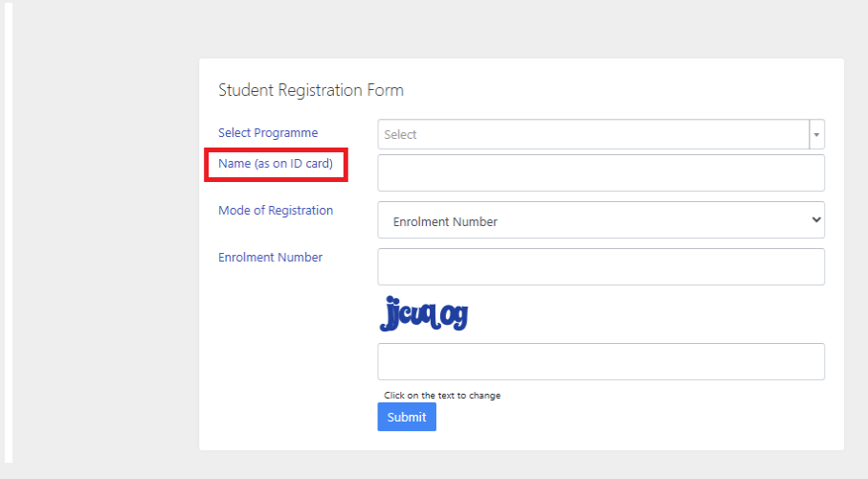Focus the Enrolment Number text field
This screenshot has width=868, height=479.
click(x=601, y=267)
